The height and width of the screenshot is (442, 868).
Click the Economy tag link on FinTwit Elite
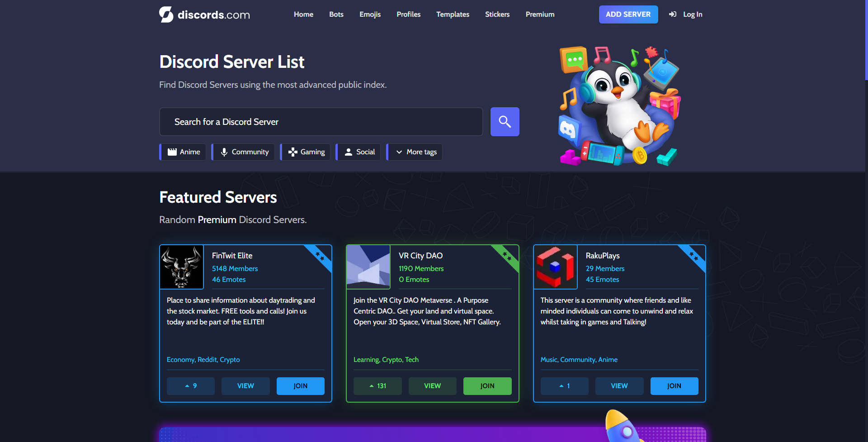coord(180,360)
